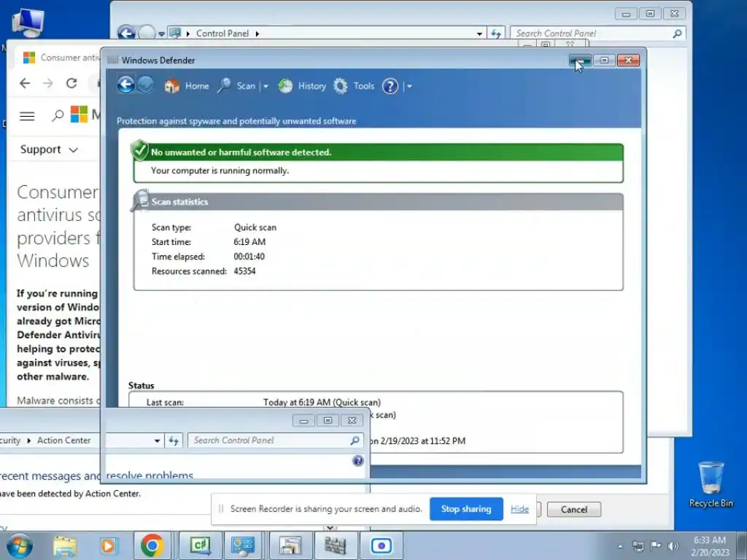Viewport: 747px width, 560px height.
Task: Click the Quick scan value text
Action: click(255, 227)
